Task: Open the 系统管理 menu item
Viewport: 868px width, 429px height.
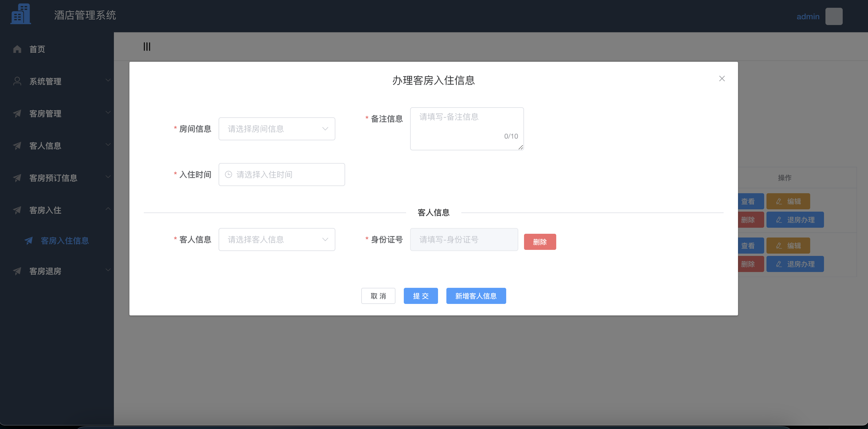Action: point(57,81)
